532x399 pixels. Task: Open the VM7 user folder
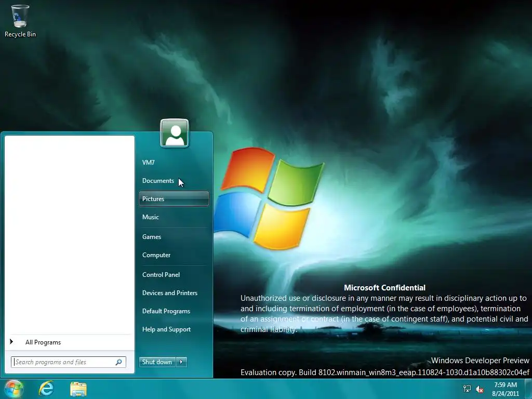click(x=174, y=162)
